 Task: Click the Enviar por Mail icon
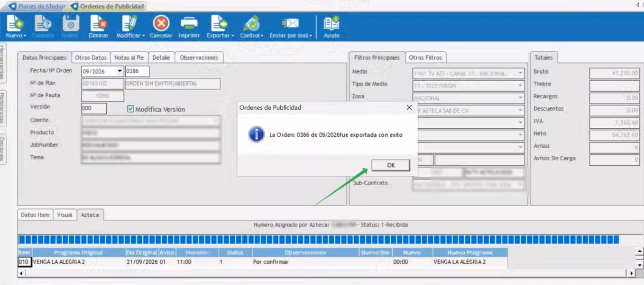290,23
